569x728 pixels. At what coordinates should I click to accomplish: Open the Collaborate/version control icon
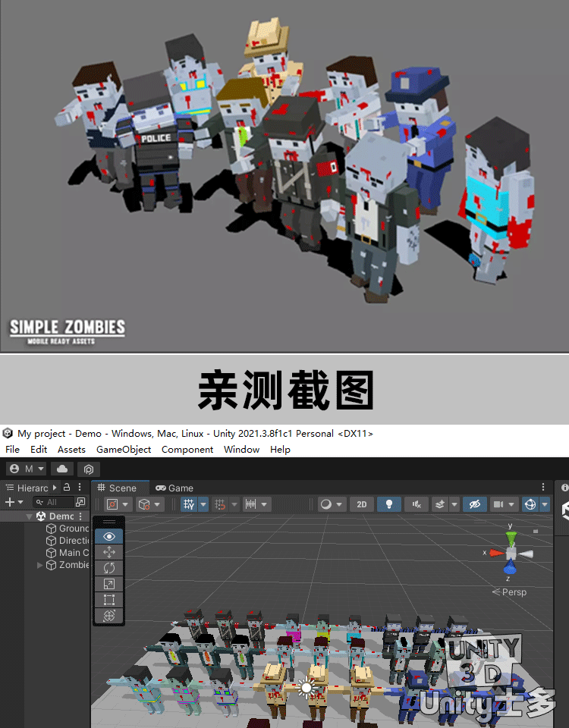(x=89, y=469)
